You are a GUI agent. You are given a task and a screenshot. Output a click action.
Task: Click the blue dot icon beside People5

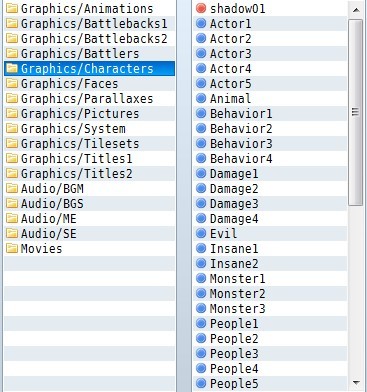point(201,383)
